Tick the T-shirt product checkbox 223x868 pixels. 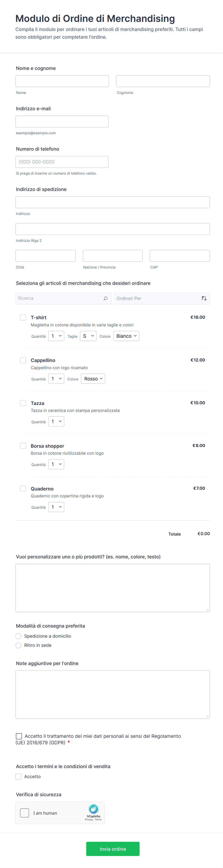click(x=23, y=318)
